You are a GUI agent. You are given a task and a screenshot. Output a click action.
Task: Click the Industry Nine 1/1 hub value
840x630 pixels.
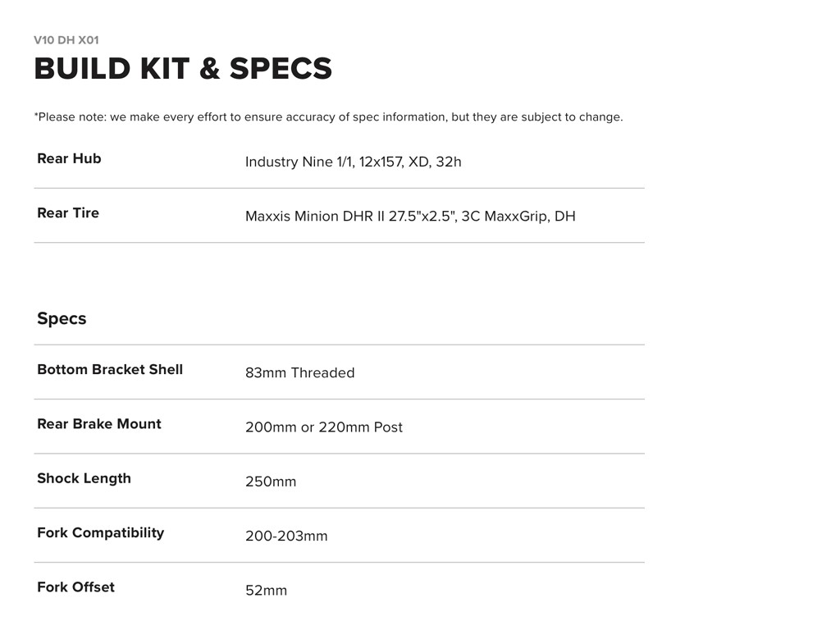tap(353, 162)
